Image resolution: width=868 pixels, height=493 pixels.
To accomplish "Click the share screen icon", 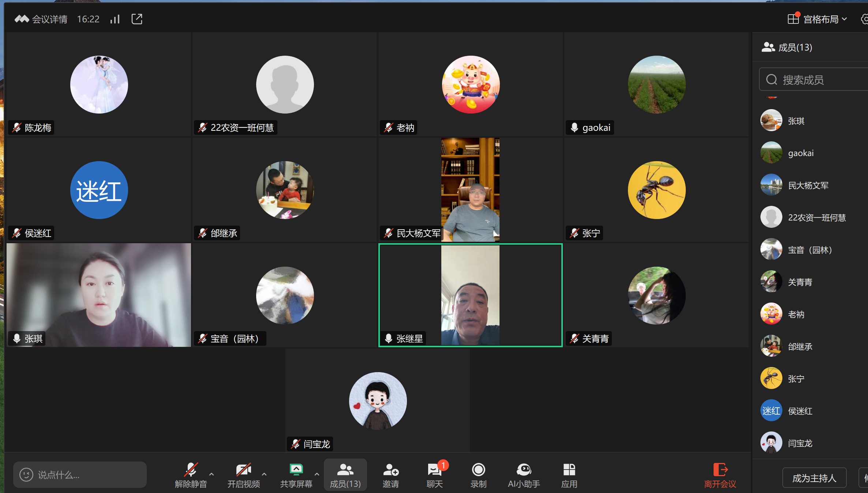I will pos(296,470).
